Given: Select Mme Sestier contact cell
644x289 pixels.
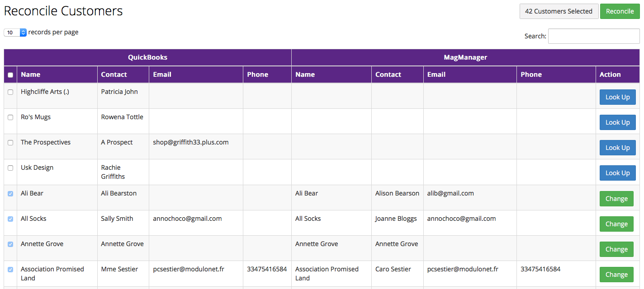Looking at the screenshot, I should tap(123, 274).
